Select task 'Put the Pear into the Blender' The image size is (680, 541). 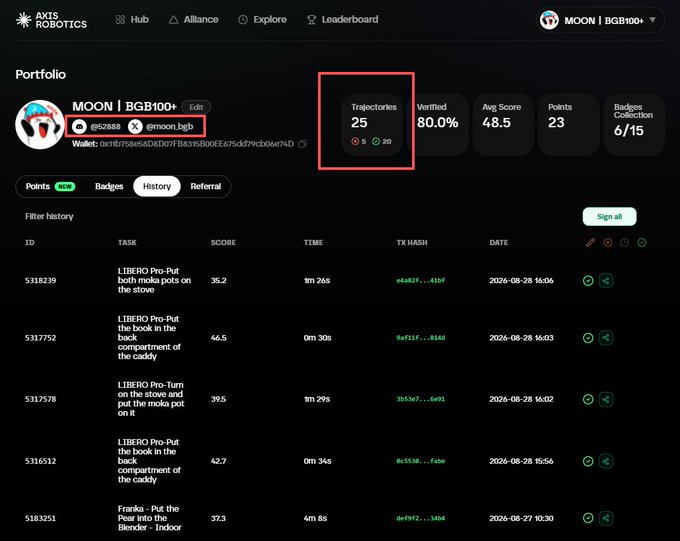pyautogui.click(x=150, y=518)
